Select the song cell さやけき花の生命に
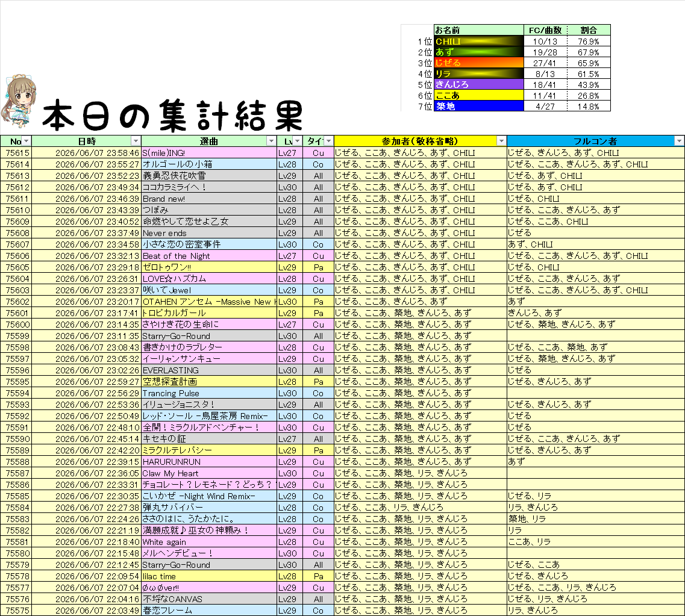 tap(209, 325)
